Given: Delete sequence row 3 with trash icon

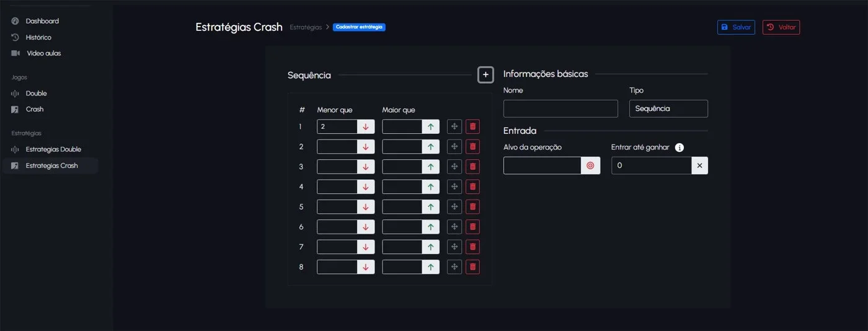Looking at the screenshot, I should (473, 167).
